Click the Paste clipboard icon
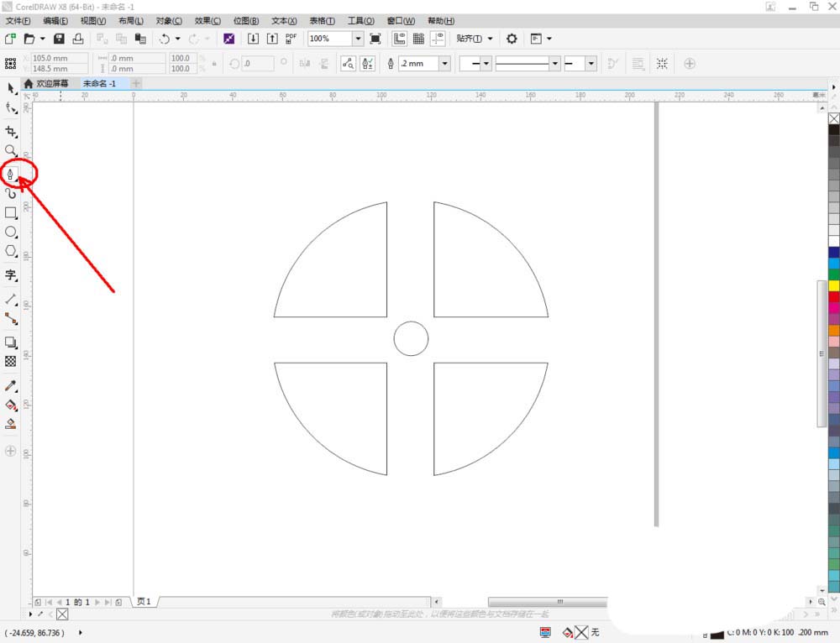Image resolution: width=840 pixels, height=643 pixels. coord(140,39)
